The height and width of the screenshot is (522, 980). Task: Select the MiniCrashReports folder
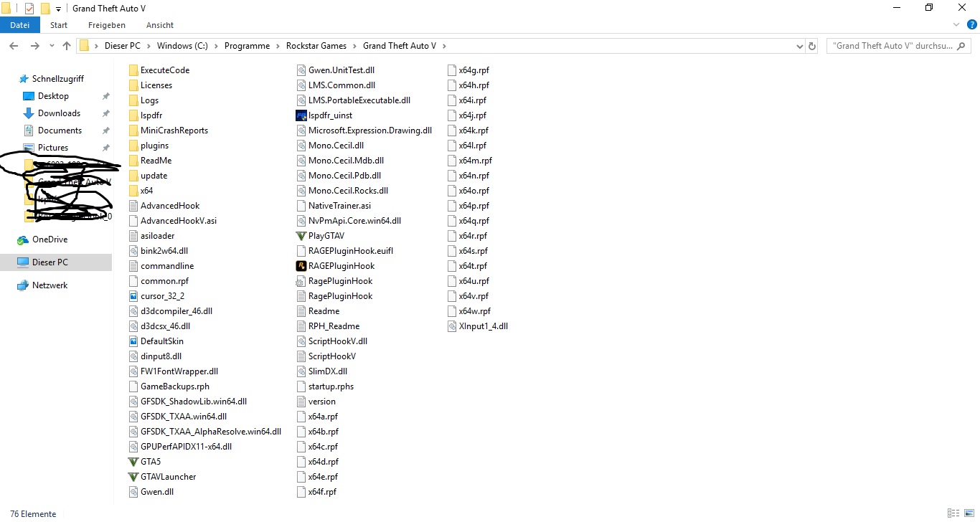coord(169,130)
